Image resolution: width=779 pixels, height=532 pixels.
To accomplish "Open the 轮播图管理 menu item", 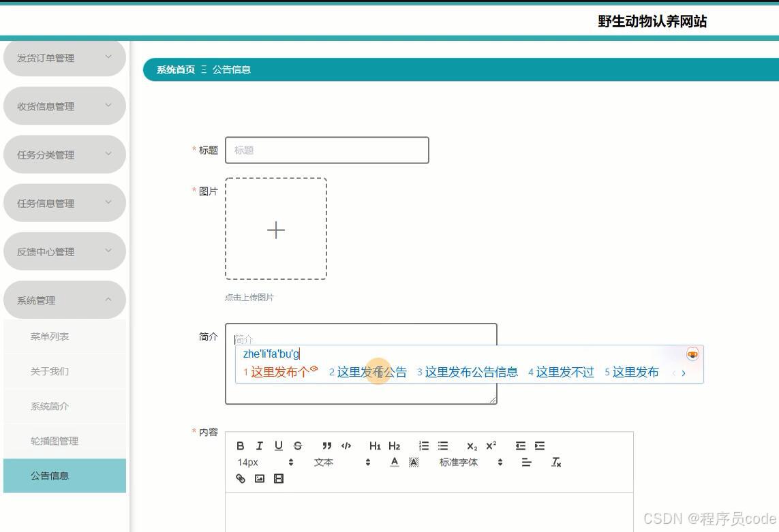I will click(64, 441).
